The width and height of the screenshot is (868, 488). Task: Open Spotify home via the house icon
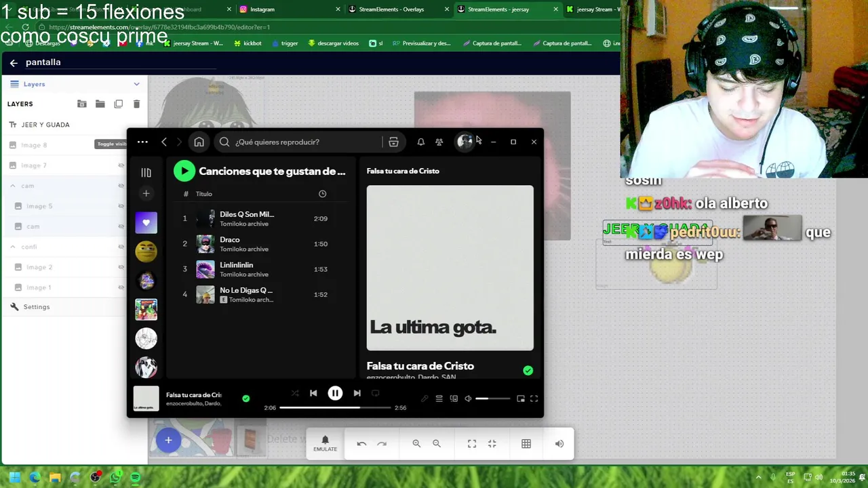click(199, 142)
